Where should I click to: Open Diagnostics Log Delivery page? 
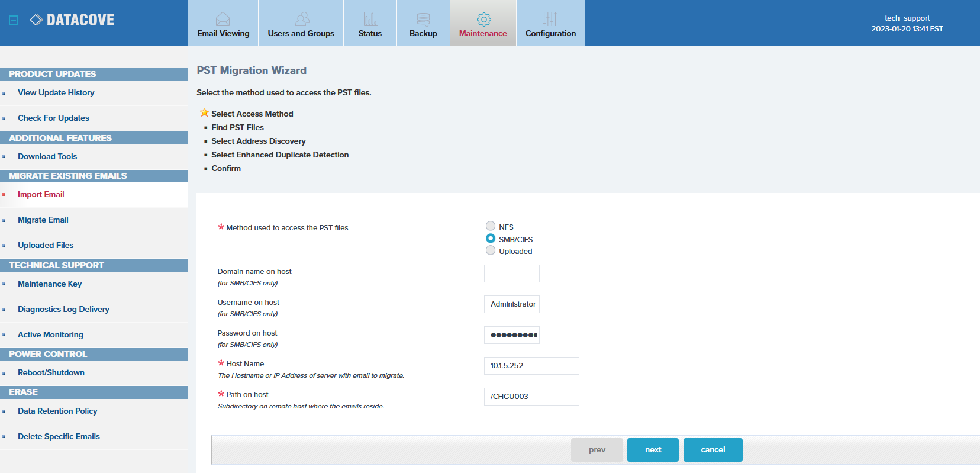(63, 309)
